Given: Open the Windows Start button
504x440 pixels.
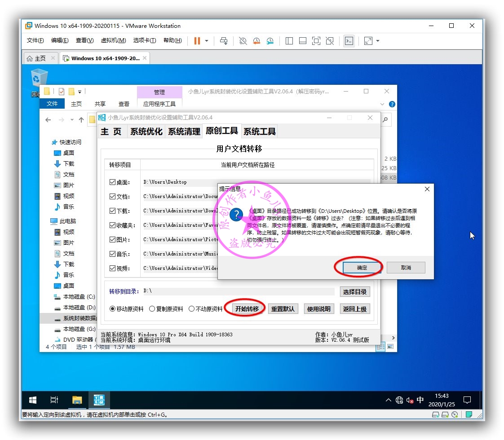Looking at the screenshot, I should 33,400.
